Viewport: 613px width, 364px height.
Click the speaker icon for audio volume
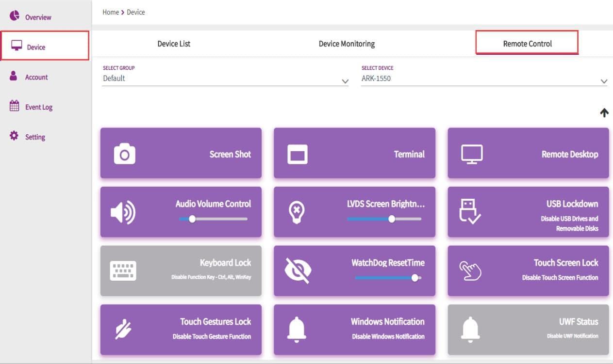pos(123,213)
